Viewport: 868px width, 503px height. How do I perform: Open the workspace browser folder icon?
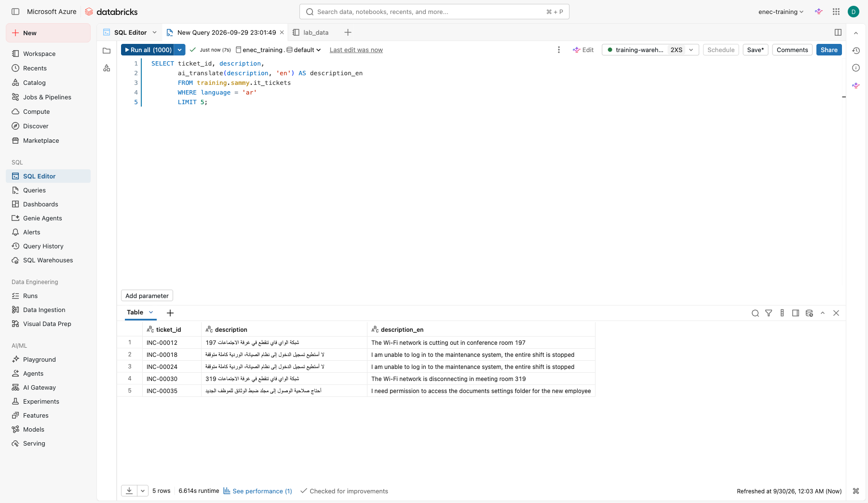107,51
